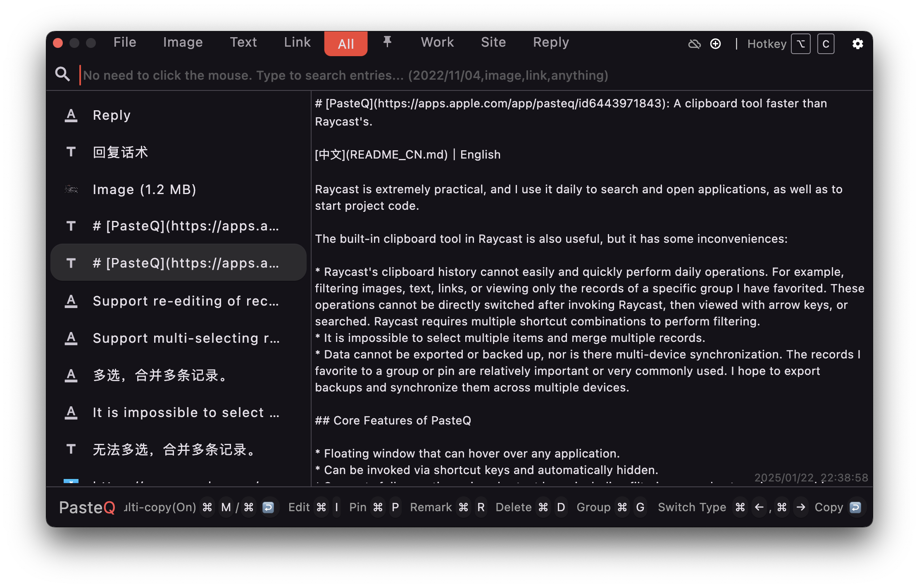Screen dimensions: 919x588
Task: Click the Delete shortcut button
Action: click(514, 507)
